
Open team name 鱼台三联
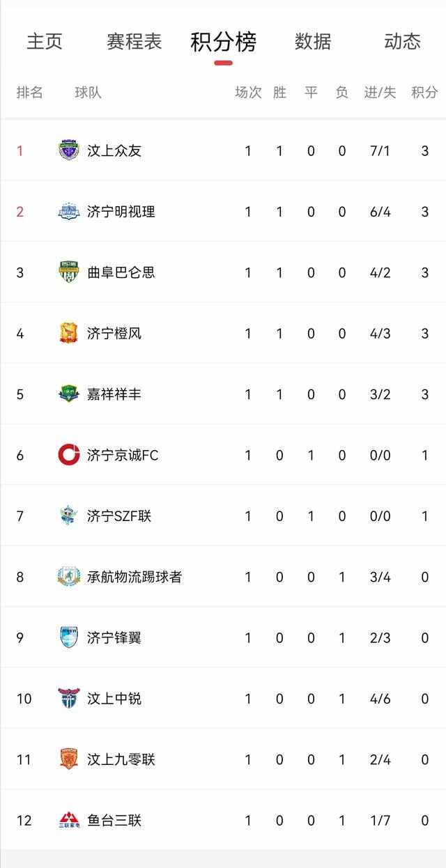[x=114, y=821]
